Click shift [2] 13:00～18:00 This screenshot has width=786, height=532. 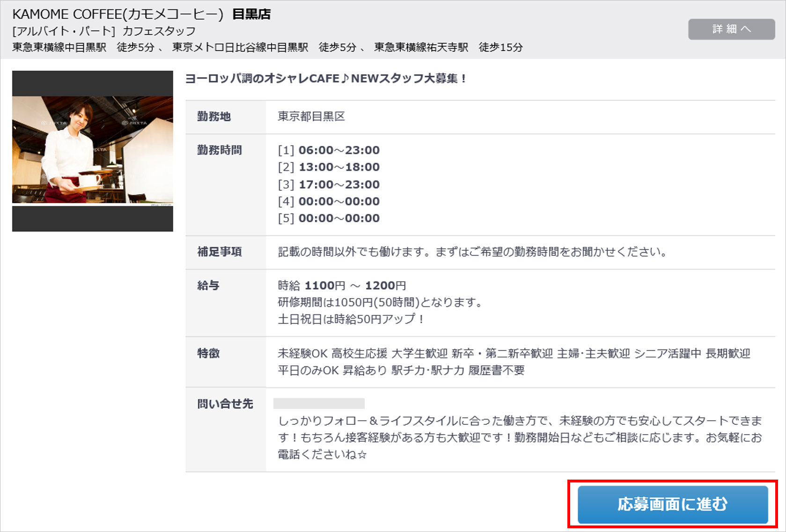tap(329, 167)
